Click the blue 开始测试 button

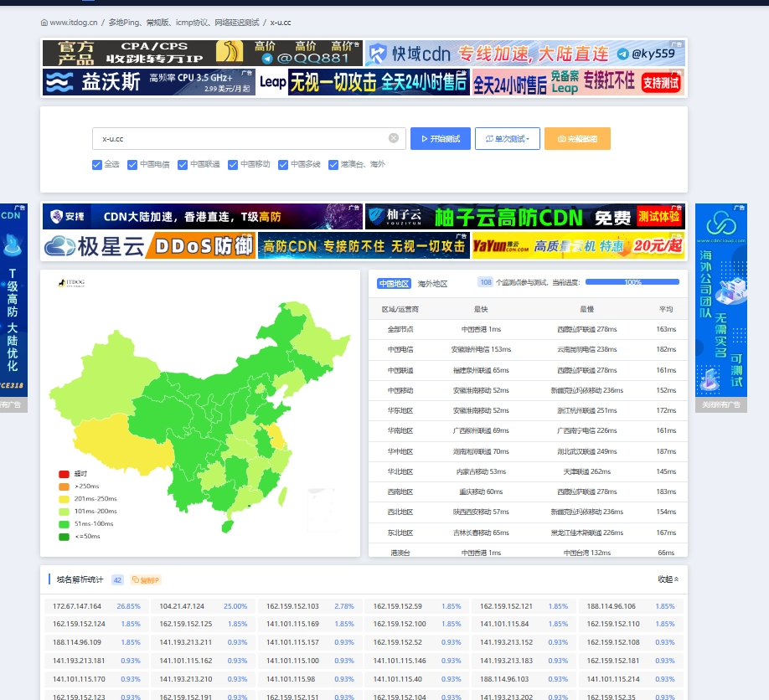(441, 139)
